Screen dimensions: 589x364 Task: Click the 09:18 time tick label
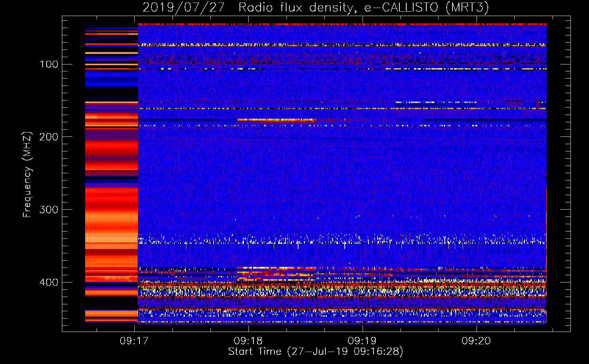(x=248, y=341)
